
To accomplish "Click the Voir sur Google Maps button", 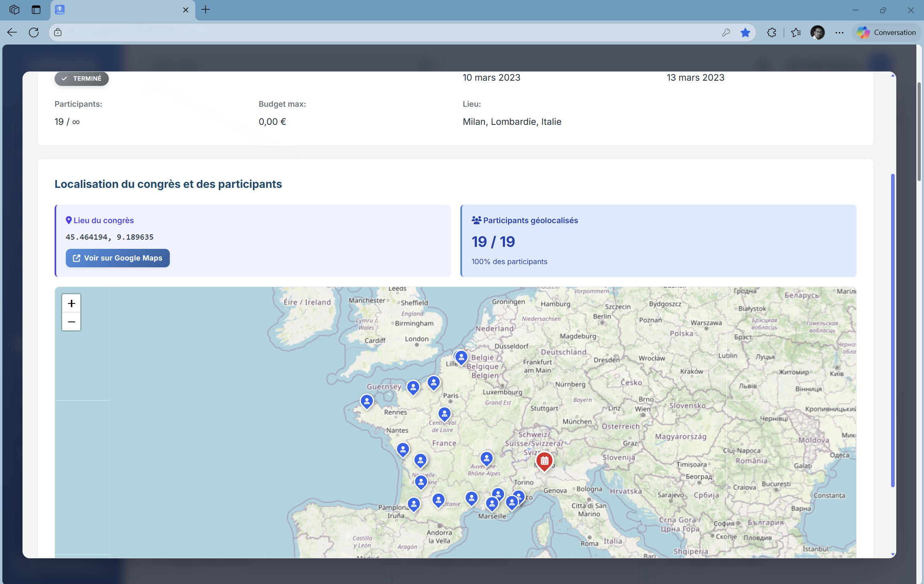I will (x=118, y=258).
